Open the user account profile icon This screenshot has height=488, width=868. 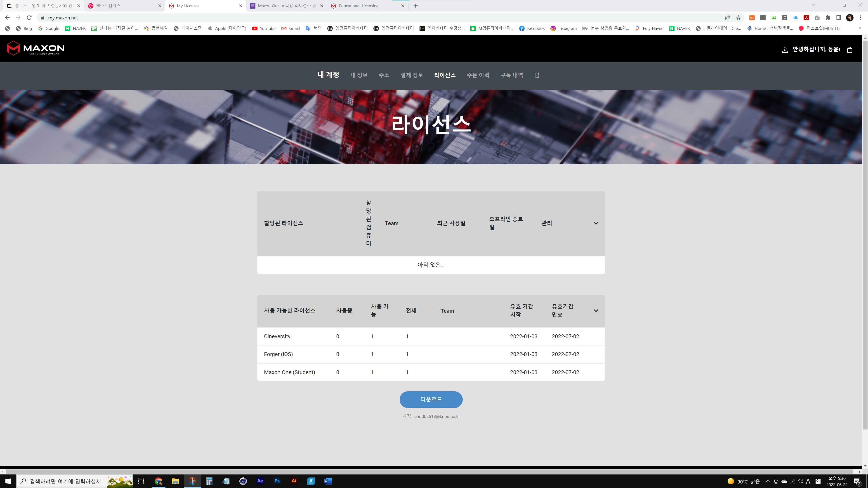click(785, 49)
